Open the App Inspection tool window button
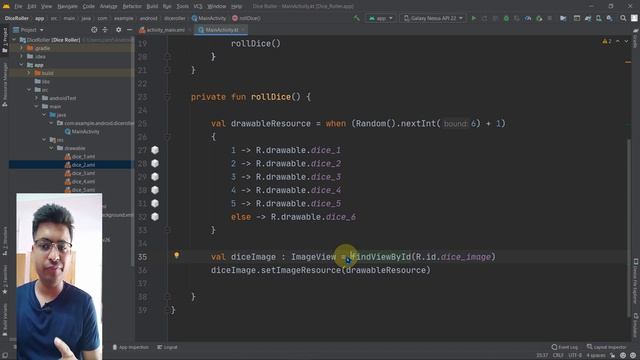 click(131, 347)
